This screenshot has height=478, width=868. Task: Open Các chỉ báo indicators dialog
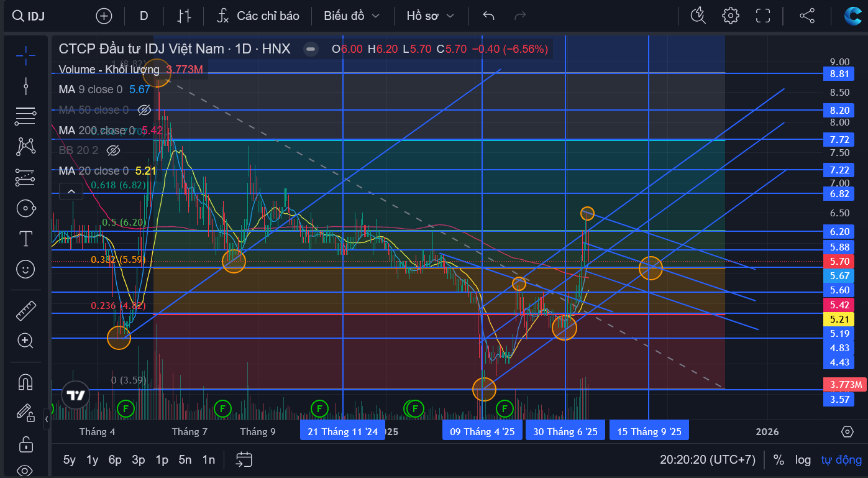coord(258,16)
